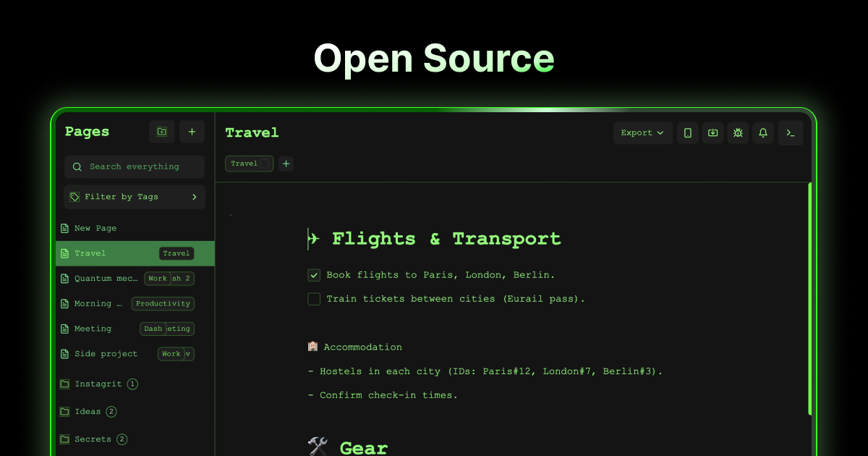Add a tag with plus next to Travel tag

point(286,164)
